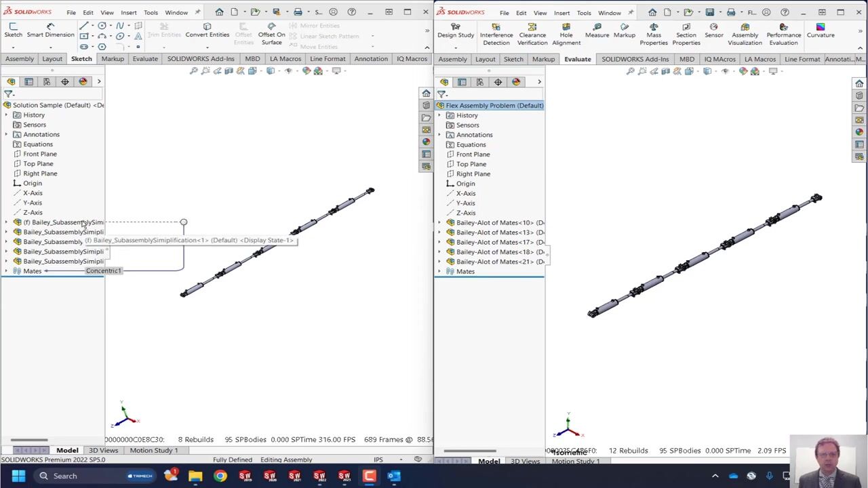Select the Origin in the left feature tree
This screenshot has height=488, width=868.
[32, 183]
